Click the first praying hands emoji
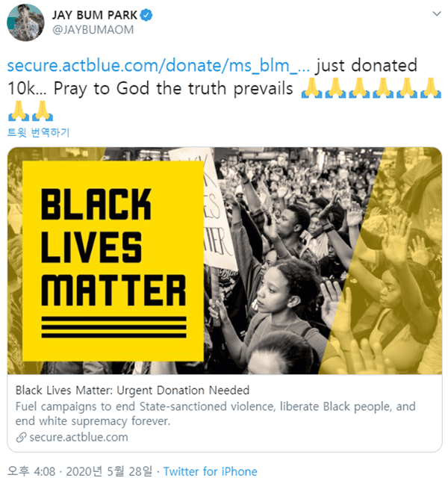448x481 pixels. pos(311,88)
